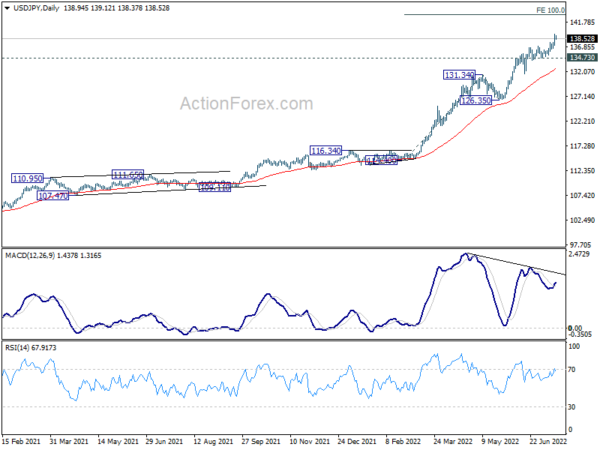Select the RSI 70 level label
Viewport: 600px width, 450px height.
click(x=572, y=370)
